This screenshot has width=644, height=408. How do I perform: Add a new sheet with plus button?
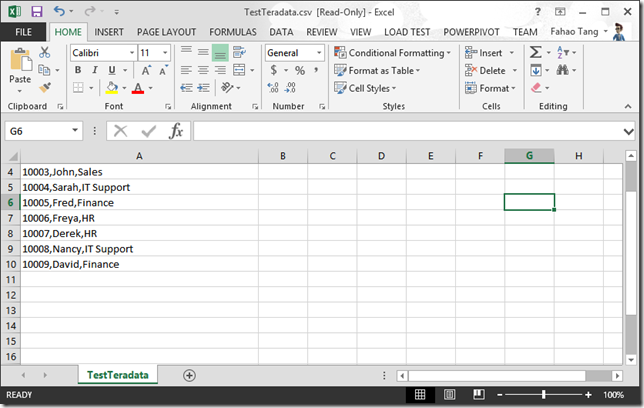point(189,375)
